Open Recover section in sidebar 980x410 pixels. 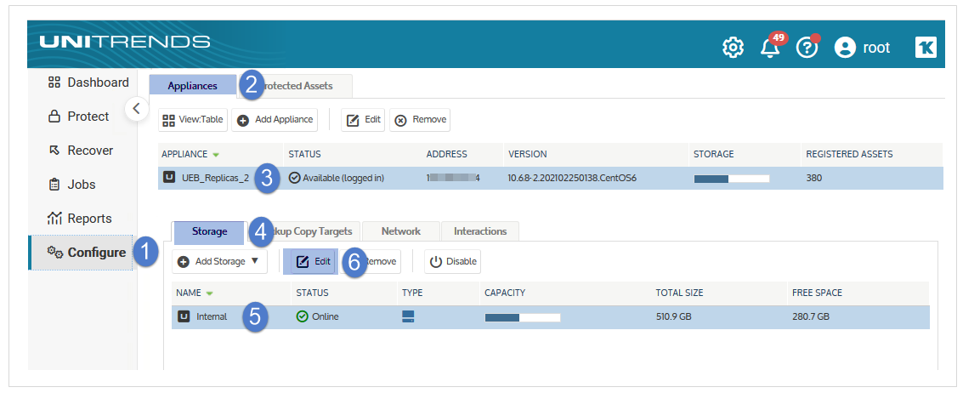click(81, 151)
